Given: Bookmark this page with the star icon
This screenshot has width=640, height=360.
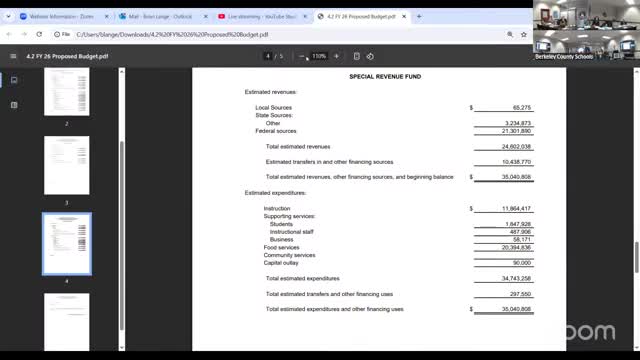Looking at the screenshot, I should click(524, 35).
